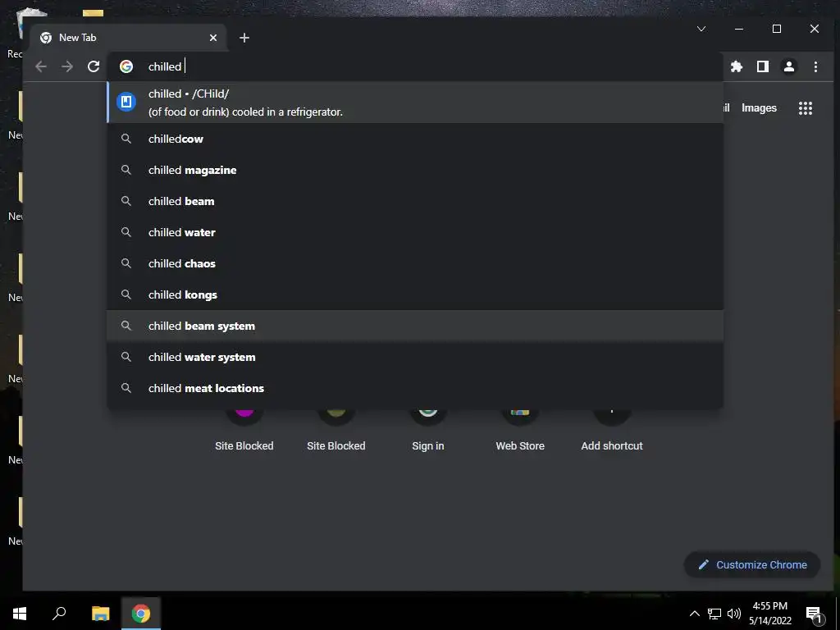This screenshot has height=630, width=840.
Task: Click the Google G icon in address bar
Action: pos(126,66)
